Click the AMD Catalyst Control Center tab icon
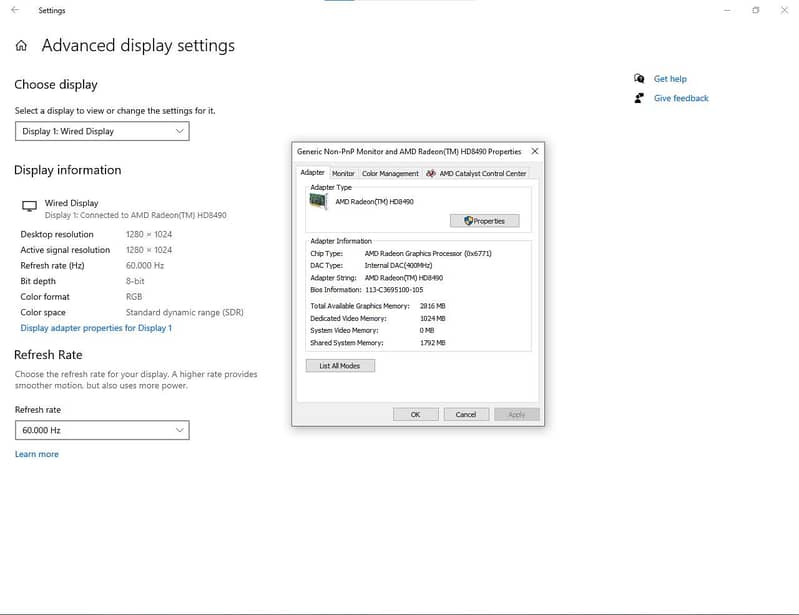Image resolution: width=799 pixels, height=615 pixels. (x=431, y=173)
